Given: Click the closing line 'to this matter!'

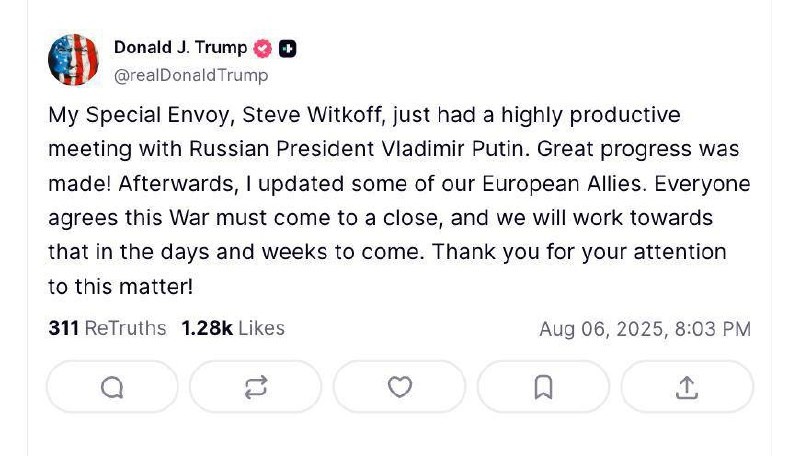Looking at the screenshot, I should coord(121,287).
